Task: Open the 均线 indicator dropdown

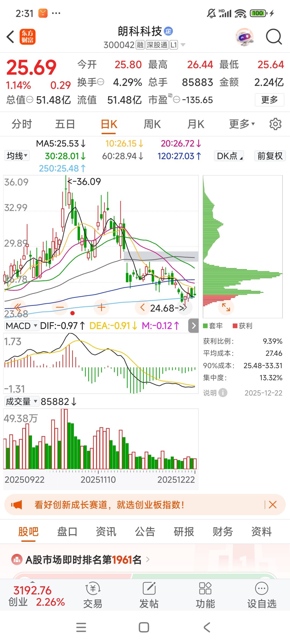Action: [x=17, y=156]
